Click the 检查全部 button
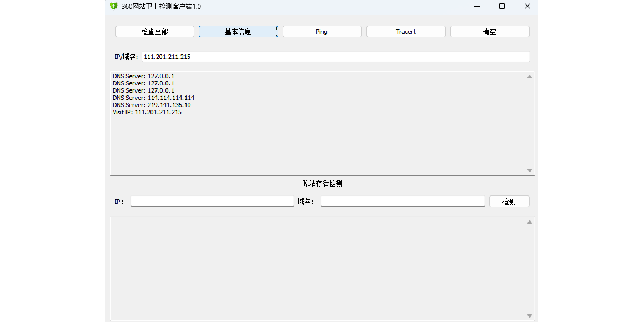644x322 pixels. [x=154, y=32]
